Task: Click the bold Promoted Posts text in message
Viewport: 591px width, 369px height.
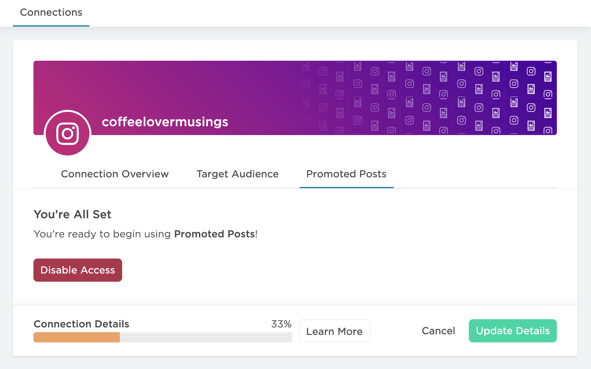Action: [214, 234]
